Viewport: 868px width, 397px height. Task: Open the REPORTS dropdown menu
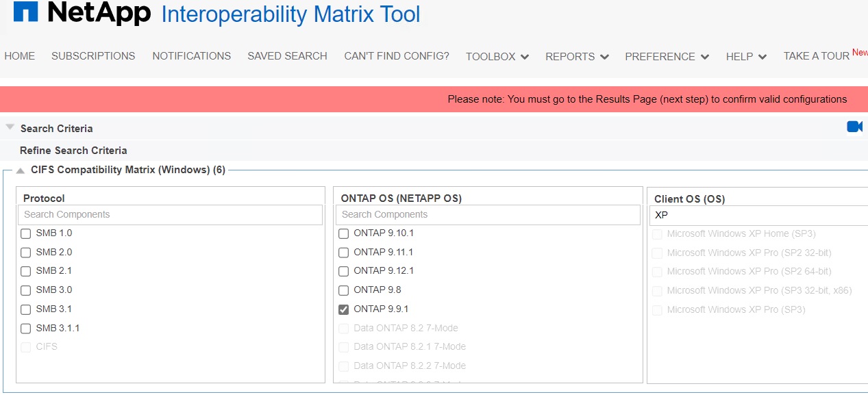(576, 56)
